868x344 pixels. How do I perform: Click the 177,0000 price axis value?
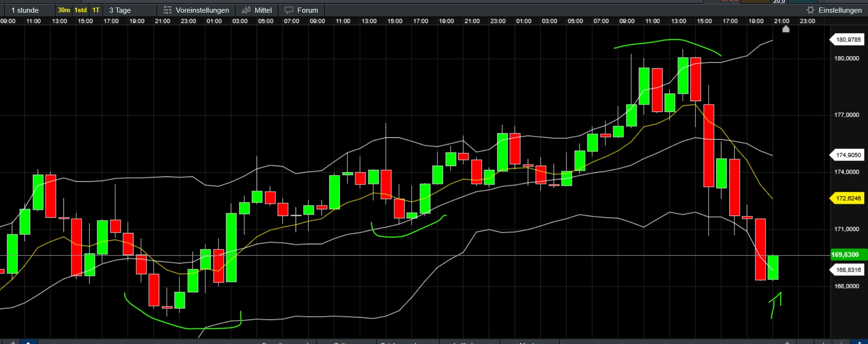point(847,115)
